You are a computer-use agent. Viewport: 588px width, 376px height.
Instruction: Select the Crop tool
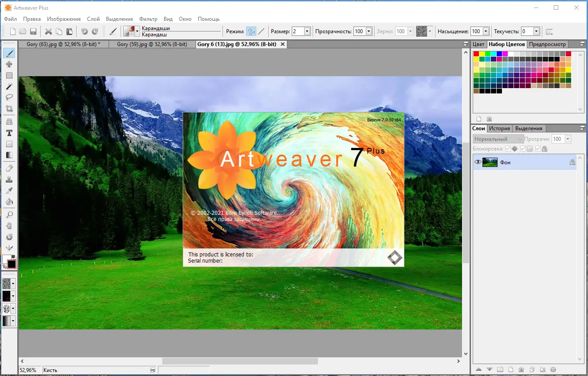[9, 109]
